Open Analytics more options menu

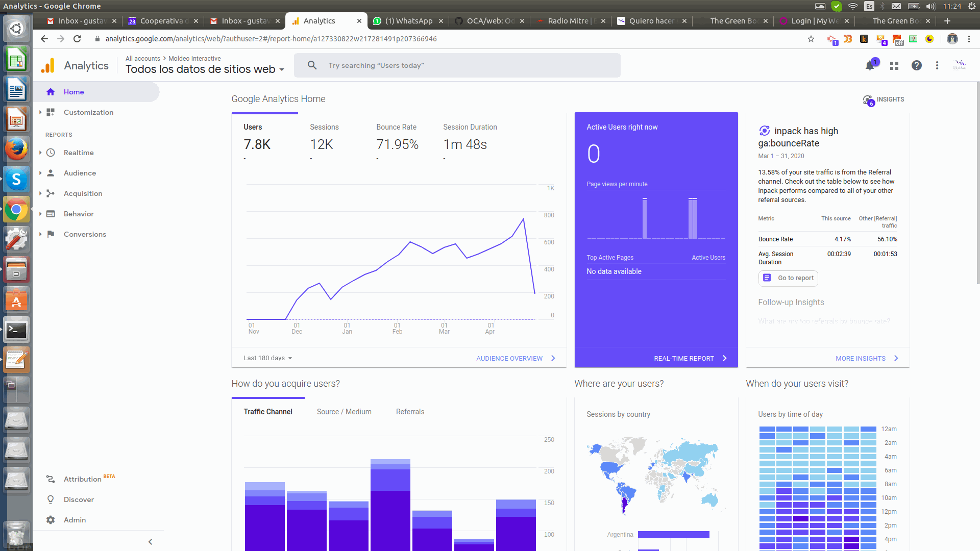click(937, 65)
